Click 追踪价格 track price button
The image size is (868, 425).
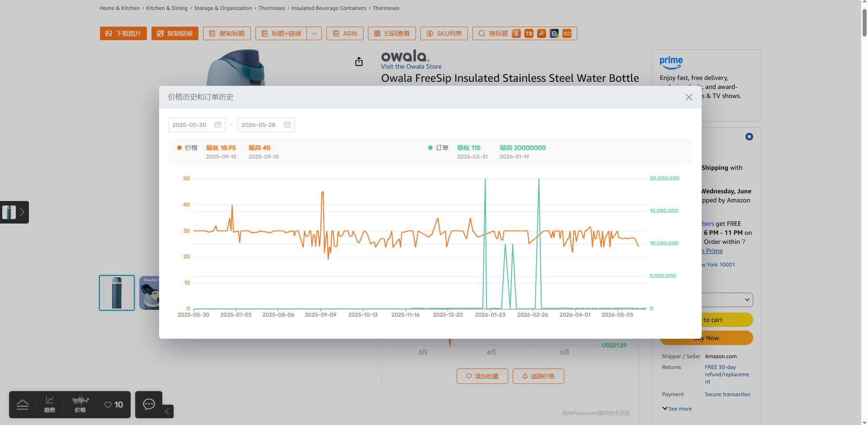(538, 376)
